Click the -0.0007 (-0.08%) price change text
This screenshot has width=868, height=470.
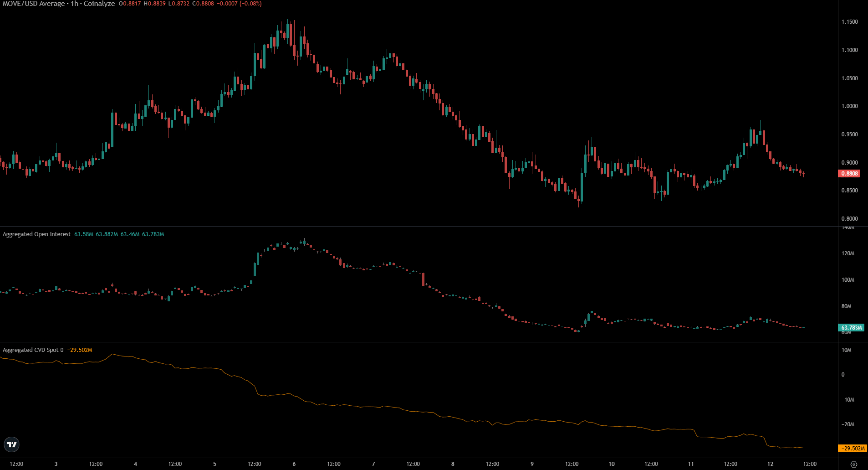[x=239, y=4]
